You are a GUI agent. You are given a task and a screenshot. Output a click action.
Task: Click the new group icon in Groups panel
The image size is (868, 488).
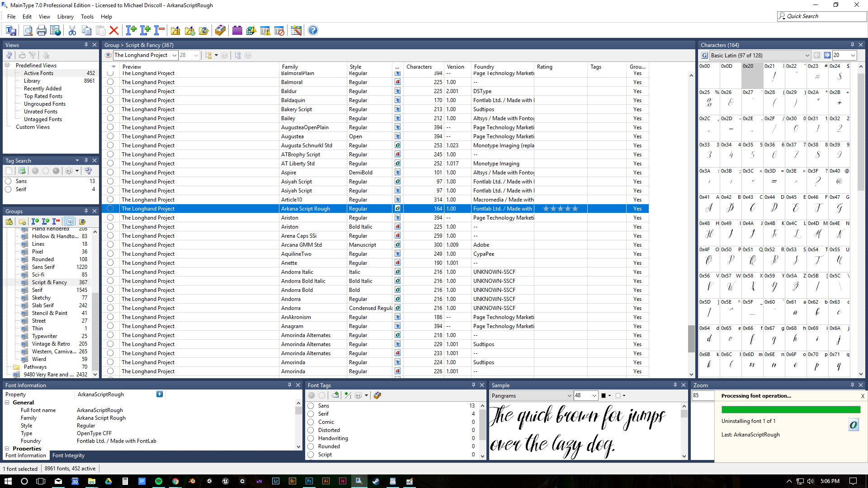click(x=9, y=221)
